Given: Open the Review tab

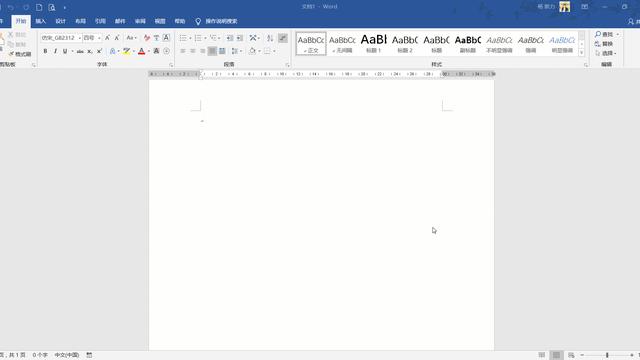Looking at the screenshot, I should [140, 21].
